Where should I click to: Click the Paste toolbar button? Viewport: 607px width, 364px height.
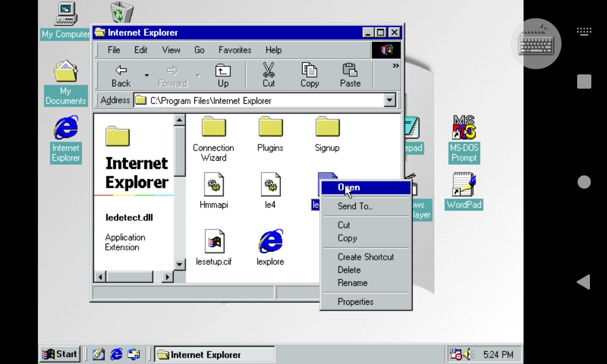click(x=350, y=76)
